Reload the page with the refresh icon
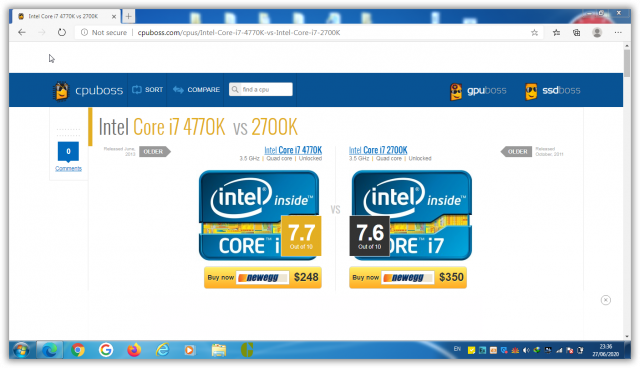 (62, 32)
